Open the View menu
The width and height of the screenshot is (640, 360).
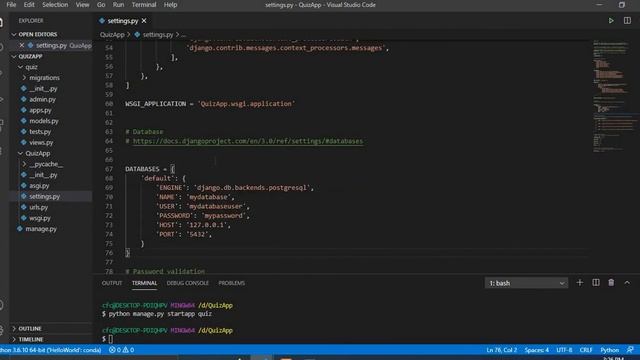[82, 5]
